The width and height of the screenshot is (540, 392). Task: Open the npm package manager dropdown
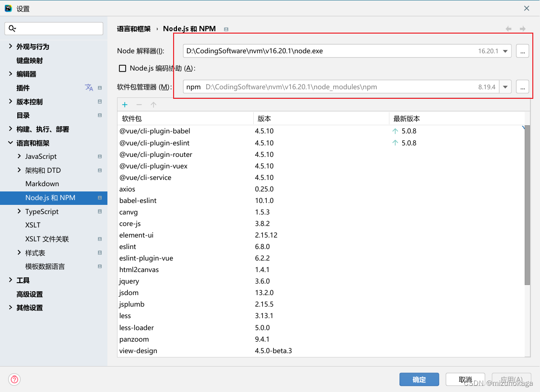click(x=506, y=87)
